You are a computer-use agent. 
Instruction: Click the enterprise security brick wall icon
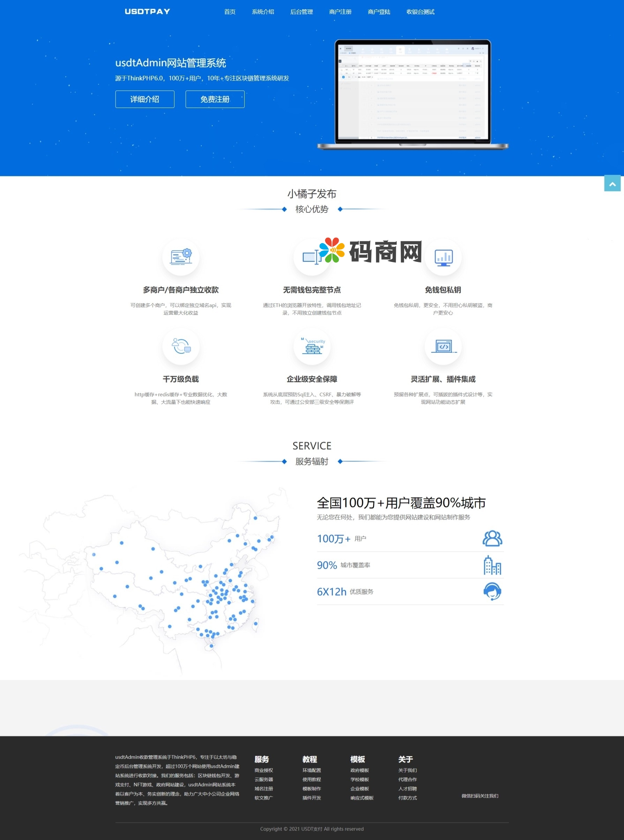tap(312, 346)
